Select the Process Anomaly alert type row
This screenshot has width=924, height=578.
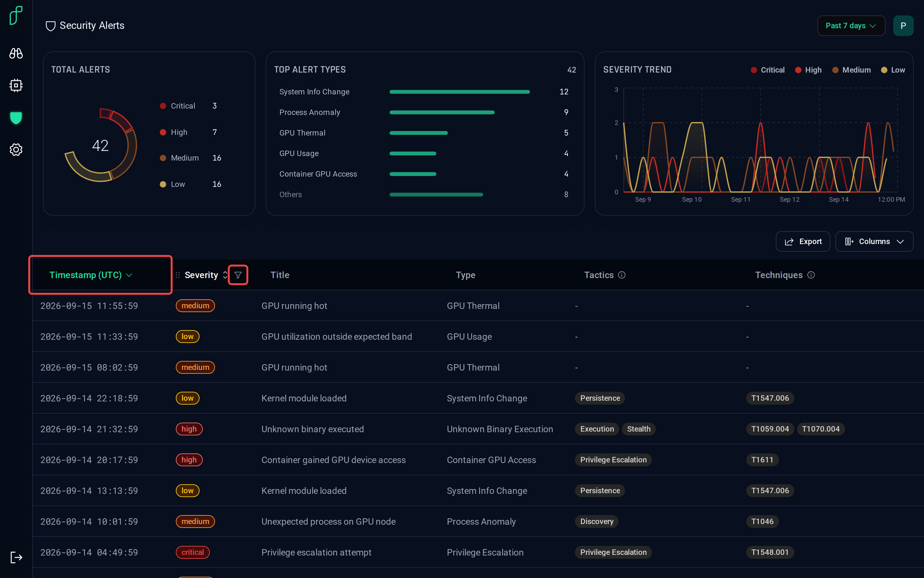click(424, 112)
